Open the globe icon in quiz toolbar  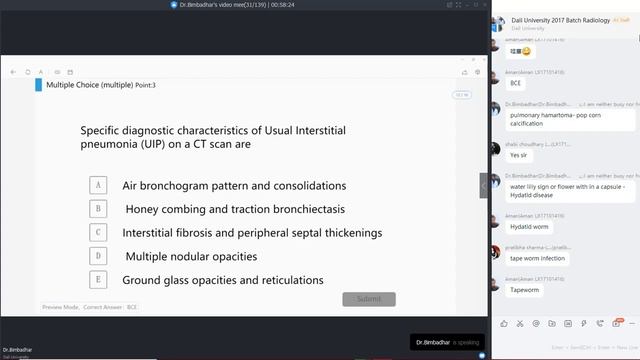coord(478,72)
